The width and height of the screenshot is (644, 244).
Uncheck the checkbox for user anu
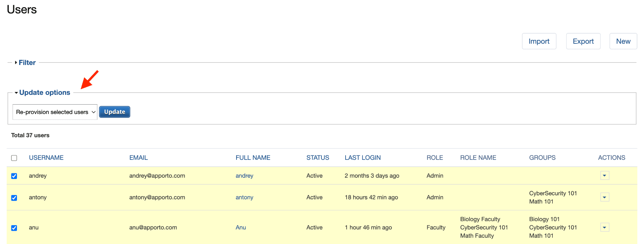point(14,228)
